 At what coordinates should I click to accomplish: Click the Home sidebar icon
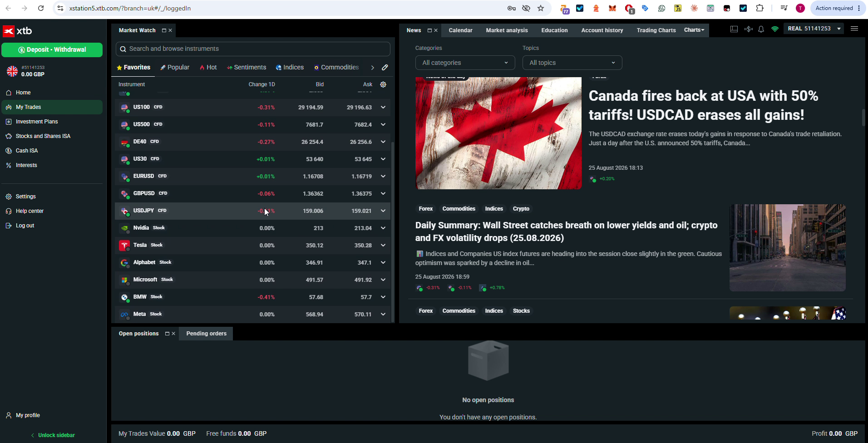point(9,93)
